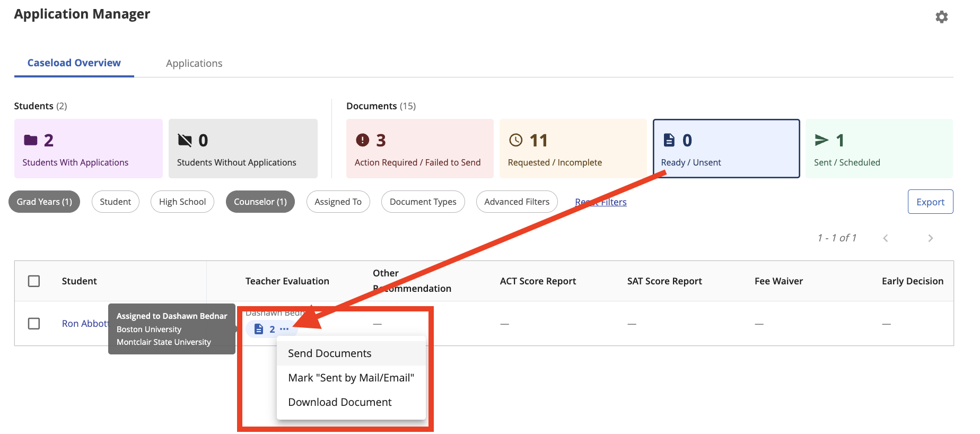This screenshot has height=434, width=980.
Task: Click the Documents (15) heading
Action: (381, 106)
